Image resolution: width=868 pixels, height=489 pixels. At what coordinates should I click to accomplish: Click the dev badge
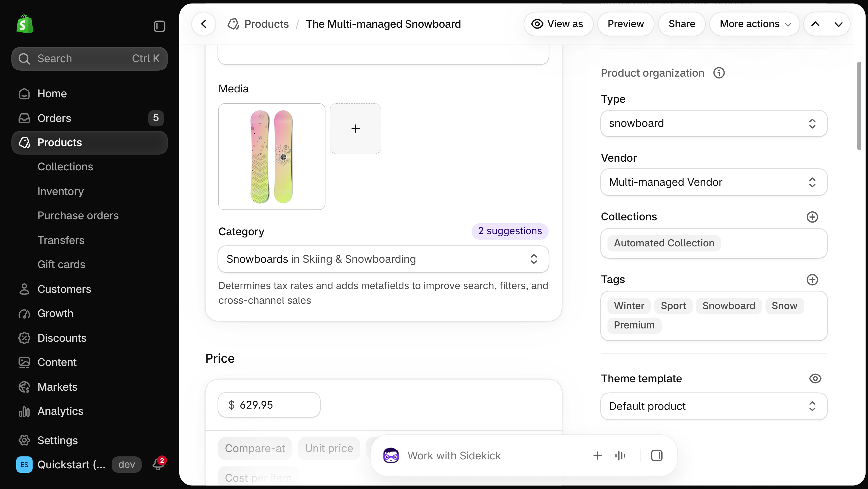(x=126, y=464)
